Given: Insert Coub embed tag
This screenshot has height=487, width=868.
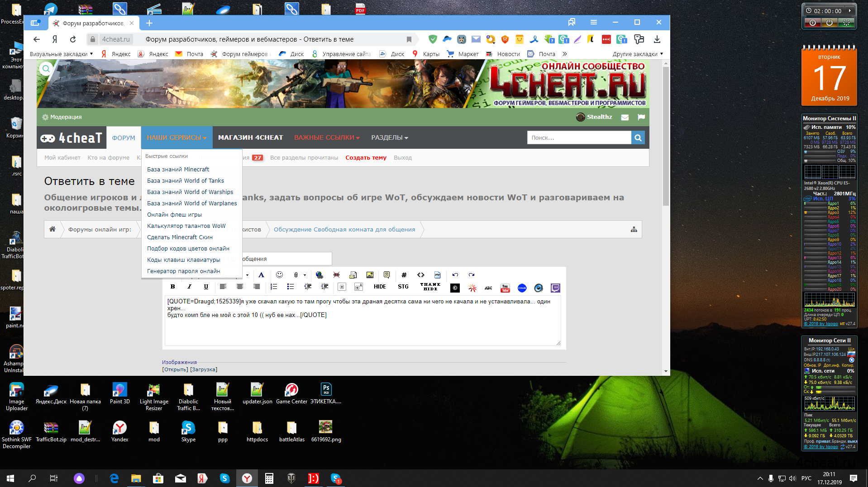Looking at the screenshot, I should 522,288.
